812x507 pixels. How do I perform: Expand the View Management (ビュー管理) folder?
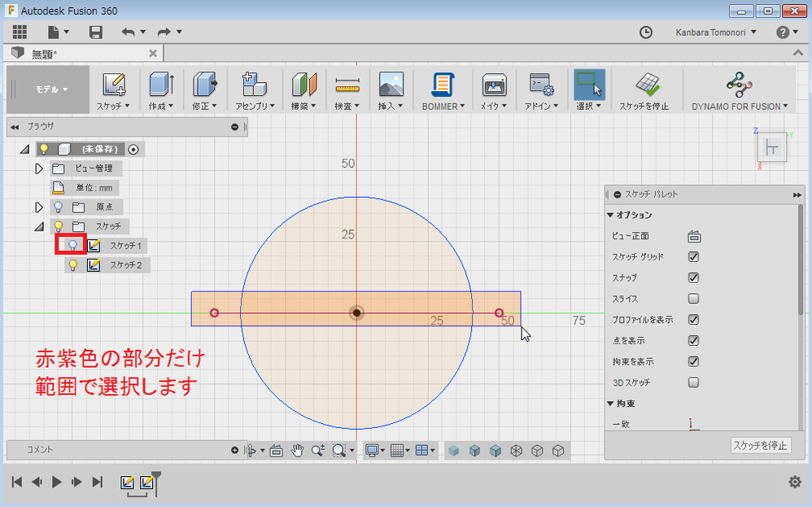39,168
